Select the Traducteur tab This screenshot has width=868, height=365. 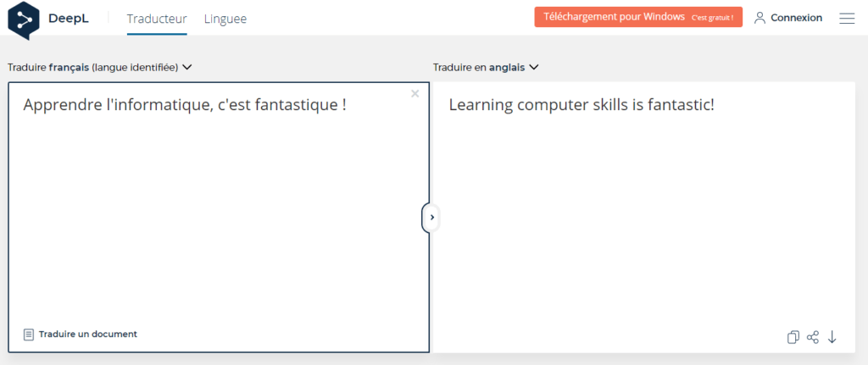[x=157, y=18]
